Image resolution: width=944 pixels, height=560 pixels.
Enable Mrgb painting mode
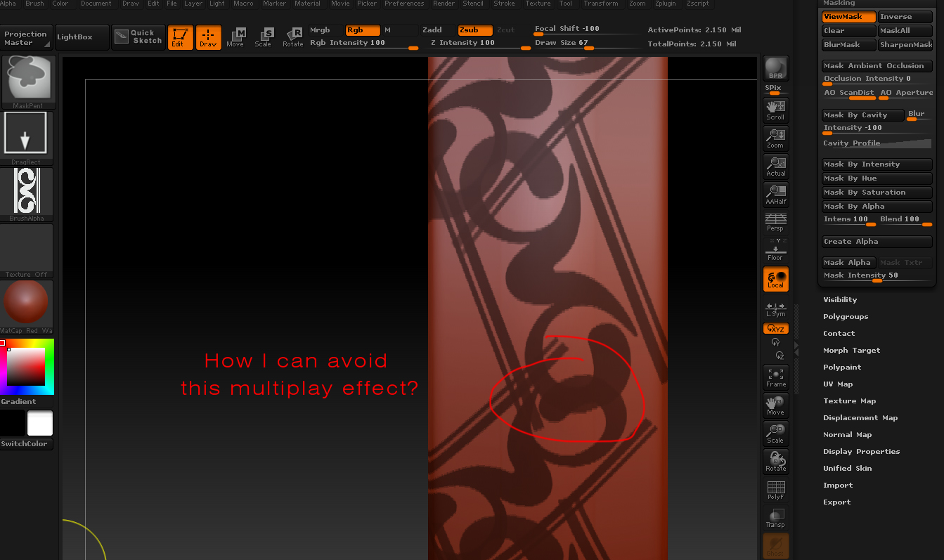click(320, 30)
